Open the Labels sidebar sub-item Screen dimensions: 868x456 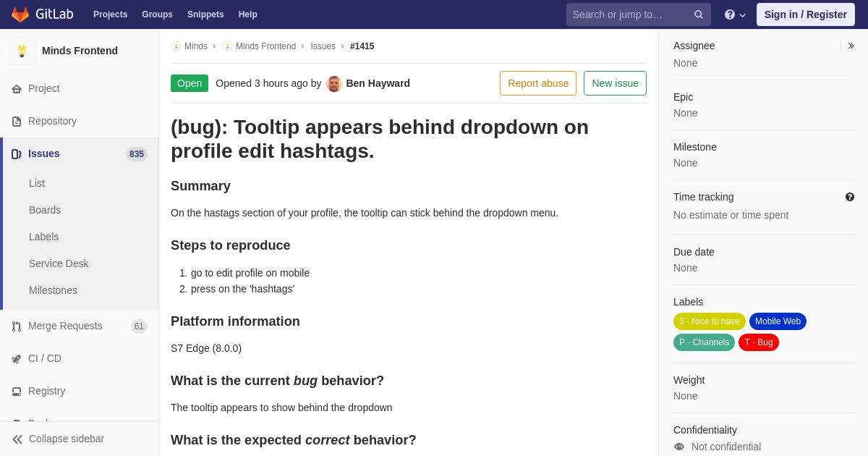click(44, 237)
